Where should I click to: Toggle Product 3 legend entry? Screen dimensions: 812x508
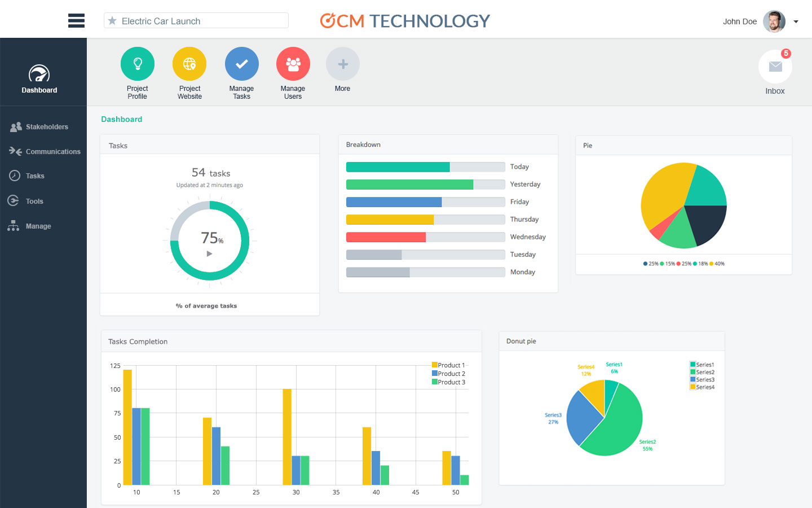(x=449, y=382)
